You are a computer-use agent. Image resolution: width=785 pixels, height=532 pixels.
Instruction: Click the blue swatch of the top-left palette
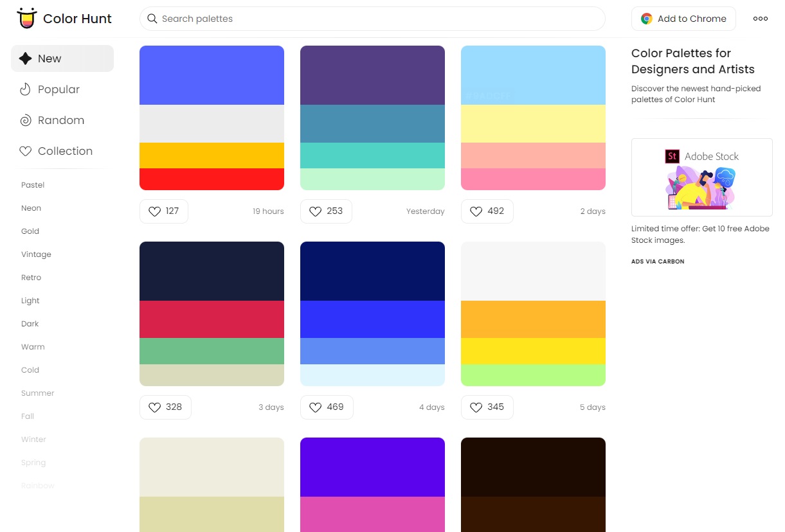pos(212,74)
